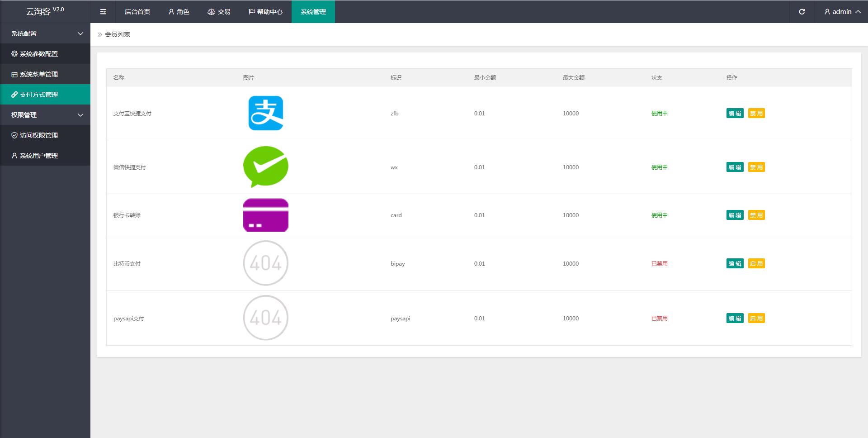Open 访问权限管理 shield item

point(39,135)
